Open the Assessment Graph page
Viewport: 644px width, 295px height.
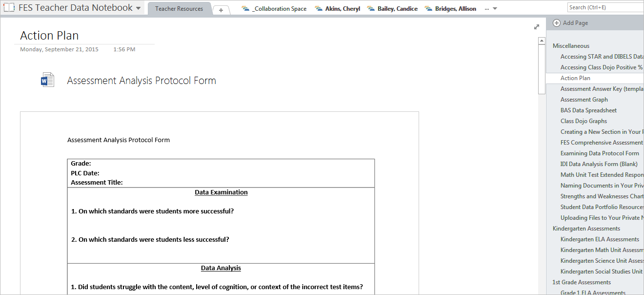click(x=584, y=100)
